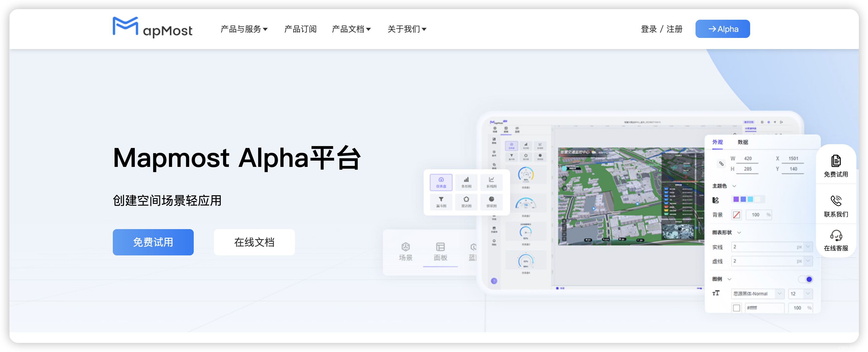Click the 背景 opacity field showing 100
868x352 pixels.
click(758, 215)
